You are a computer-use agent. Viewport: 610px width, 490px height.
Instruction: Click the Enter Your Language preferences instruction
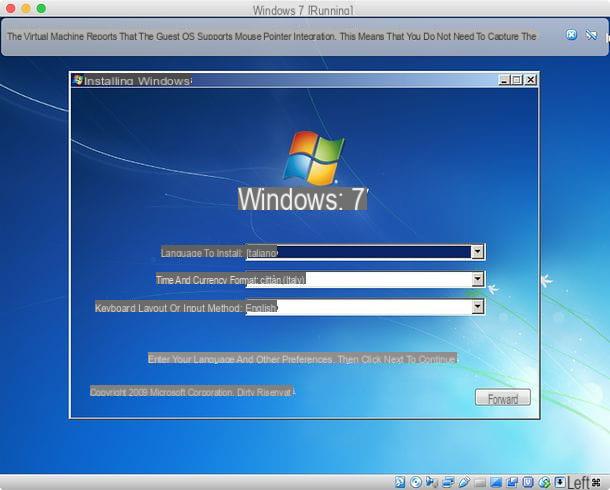pos(302,359)
